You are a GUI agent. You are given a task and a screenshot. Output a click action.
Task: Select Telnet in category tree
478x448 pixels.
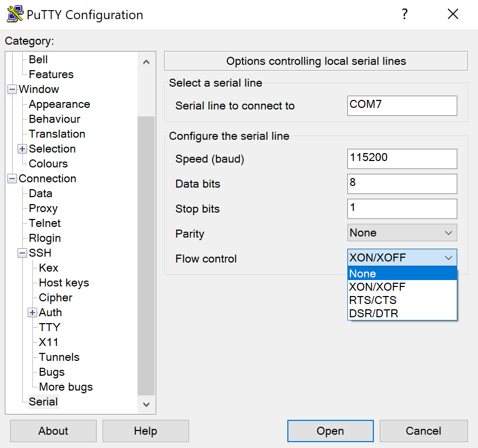(45, 223)
